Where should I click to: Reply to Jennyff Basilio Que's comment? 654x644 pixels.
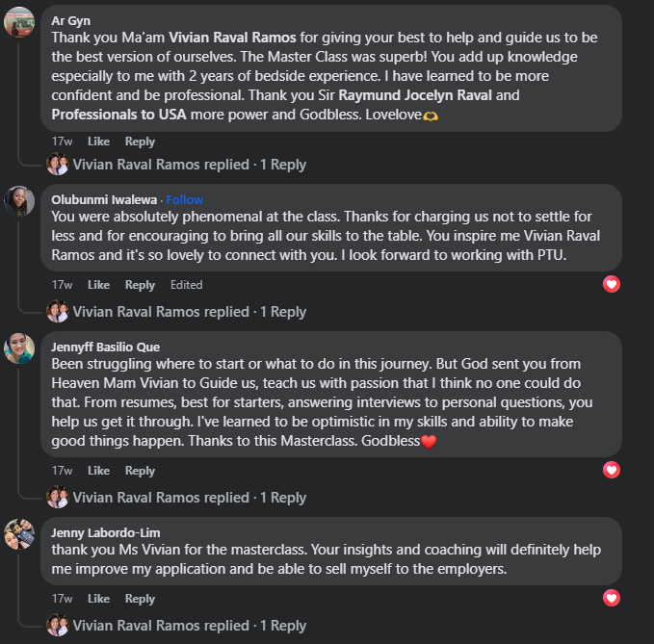pos(140,471)
